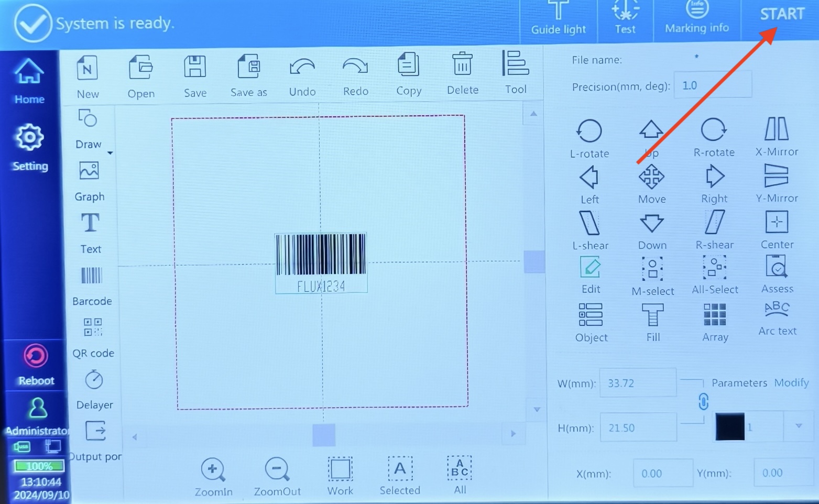The height and width of the screenshot is (504, 819).
Task: Pick the black pen color swatch
Action: (x=730, y=426)
